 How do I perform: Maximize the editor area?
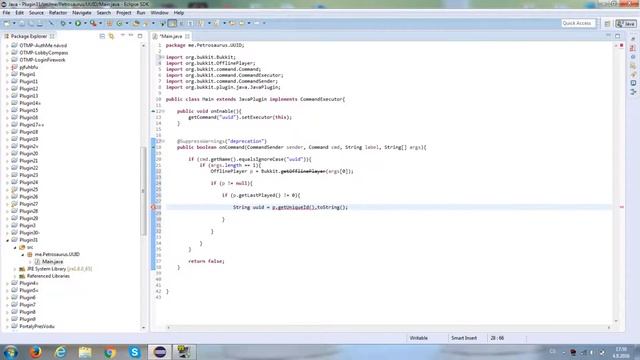(618, 36)
